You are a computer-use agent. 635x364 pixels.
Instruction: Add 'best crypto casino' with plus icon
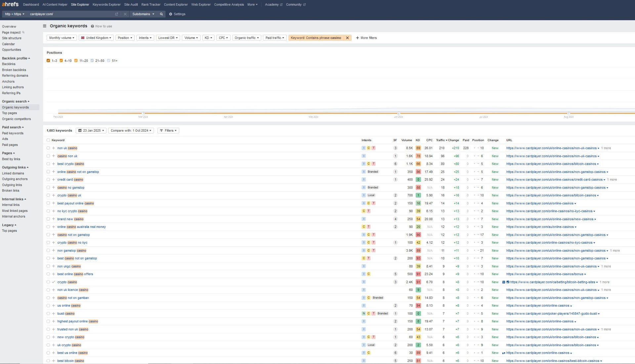coord(54,164)
